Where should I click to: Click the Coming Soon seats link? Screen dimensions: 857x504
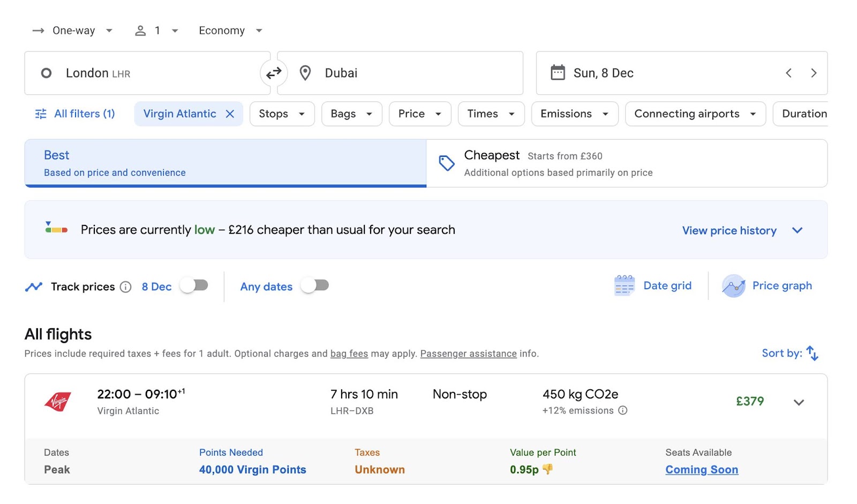702,469
